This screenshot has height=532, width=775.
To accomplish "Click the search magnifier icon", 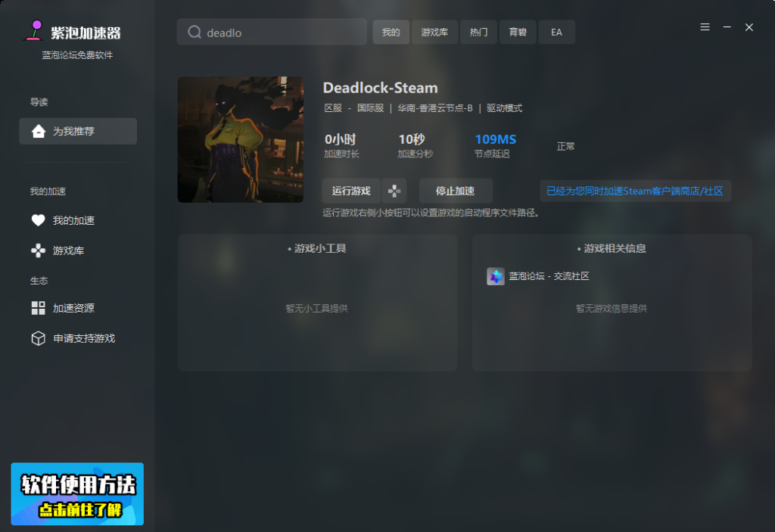I will pyautogui.click(x=195, y=32).
